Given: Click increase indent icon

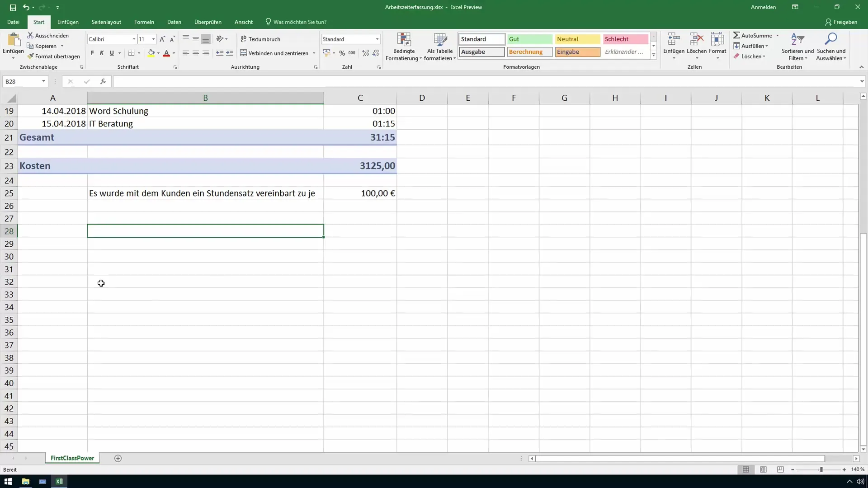Looking at the screenshot, I should point(230,53).
